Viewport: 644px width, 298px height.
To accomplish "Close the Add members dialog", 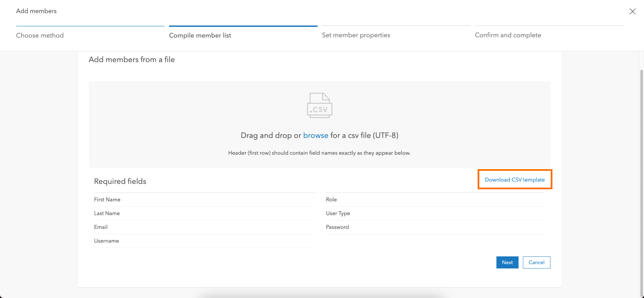I will (x=632, y=11).
